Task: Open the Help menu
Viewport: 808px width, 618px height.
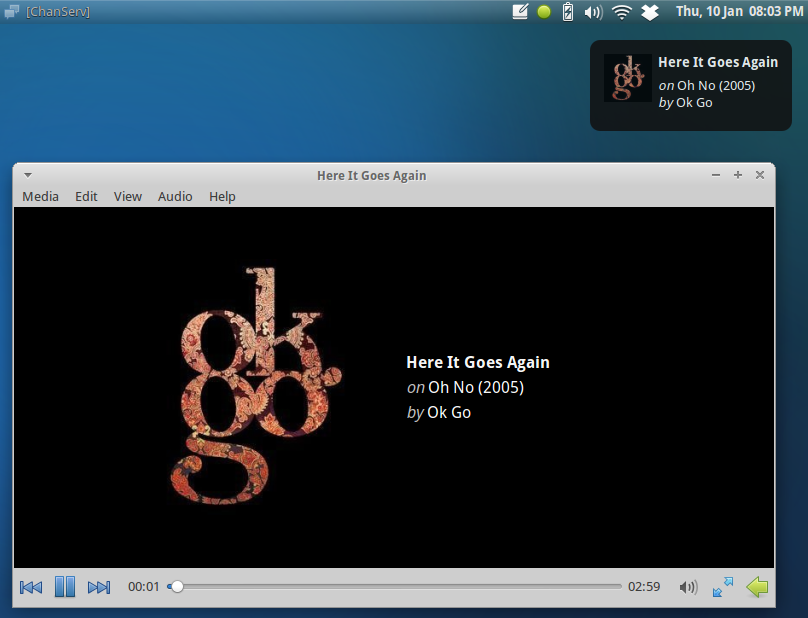Action: (222, 196)
